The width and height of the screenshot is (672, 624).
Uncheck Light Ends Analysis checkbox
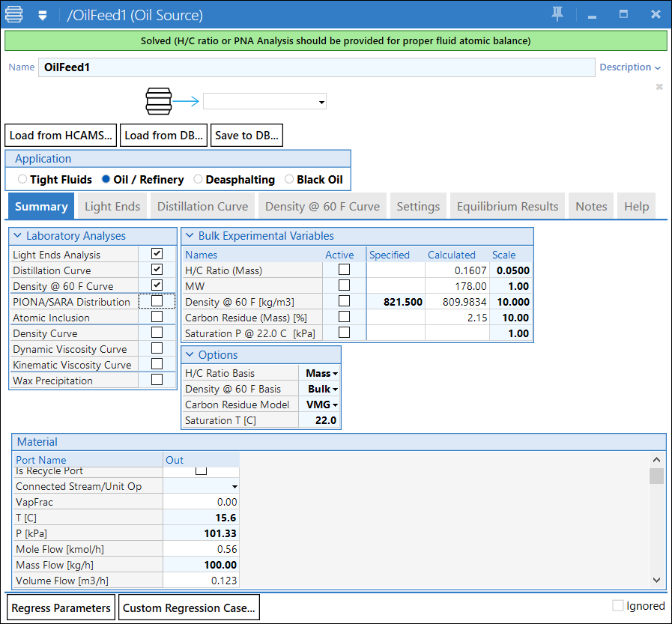click(157, 255)
